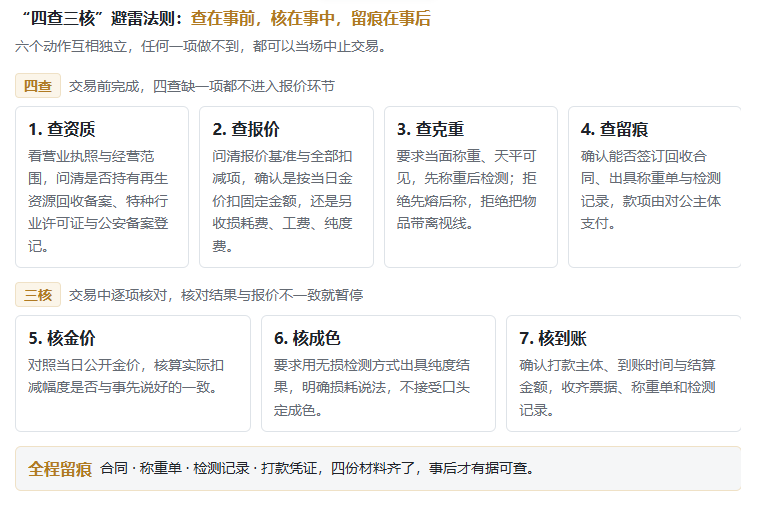
Task: Click the description starting 要求当面称重
Action: coord(466,190)
